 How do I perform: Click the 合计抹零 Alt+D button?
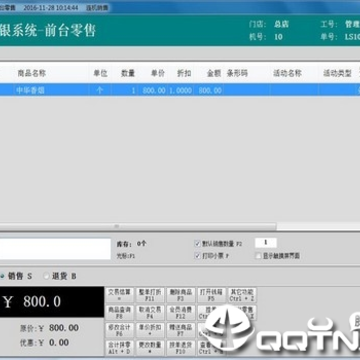pyautogui.click(x=120, y=348)
